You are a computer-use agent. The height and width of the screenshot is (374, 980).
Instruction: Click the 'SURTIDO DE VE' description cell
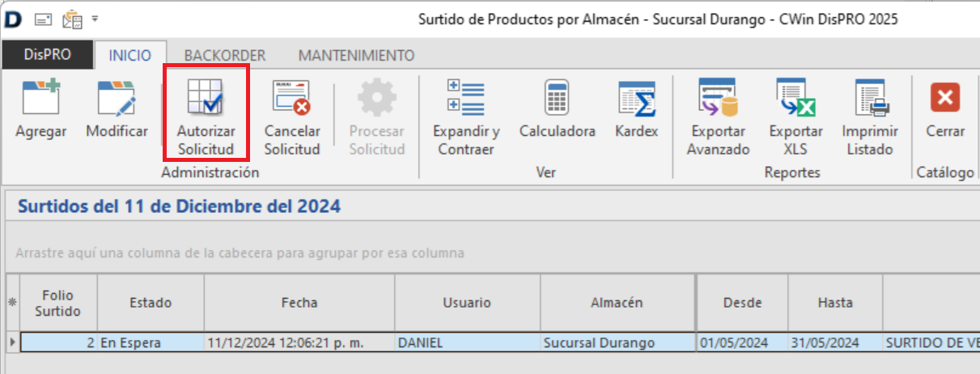[x=931, y=342]
